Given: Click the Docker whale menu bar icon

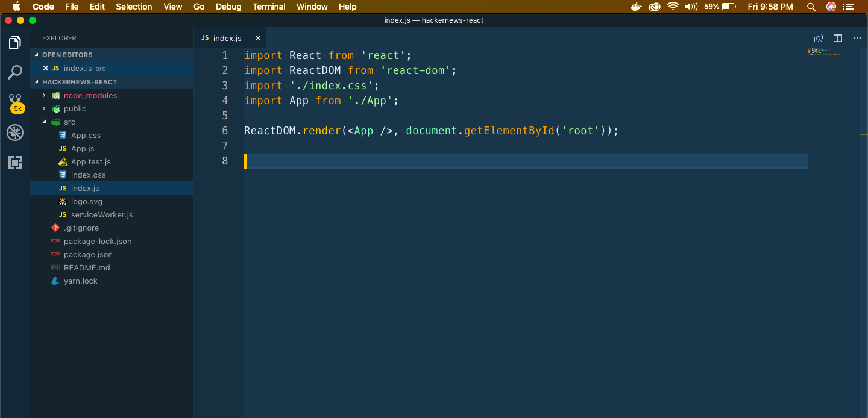Looking at the screenshot, I should 636,7.
